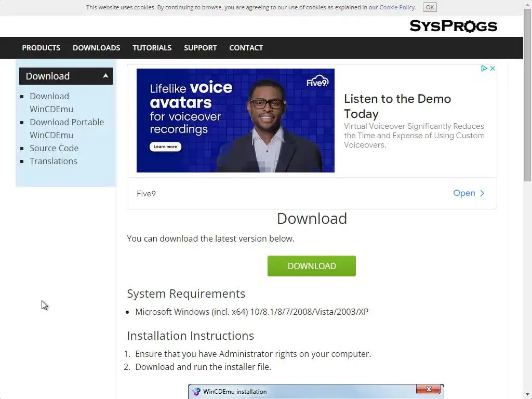Viewport: 532px width, 399px height.
Task: Open the Translations sidebar link
Action: [54, 161]
